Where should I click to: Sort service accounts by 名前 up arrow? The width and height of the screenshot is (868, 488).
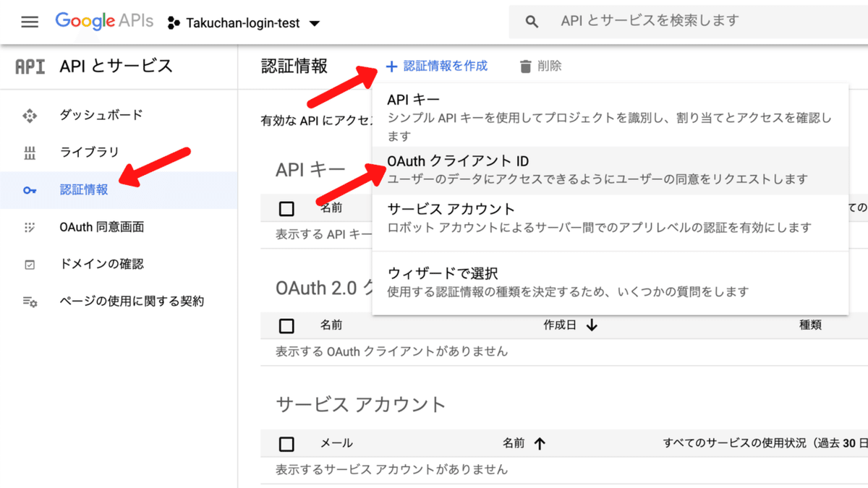click(540, 443)
